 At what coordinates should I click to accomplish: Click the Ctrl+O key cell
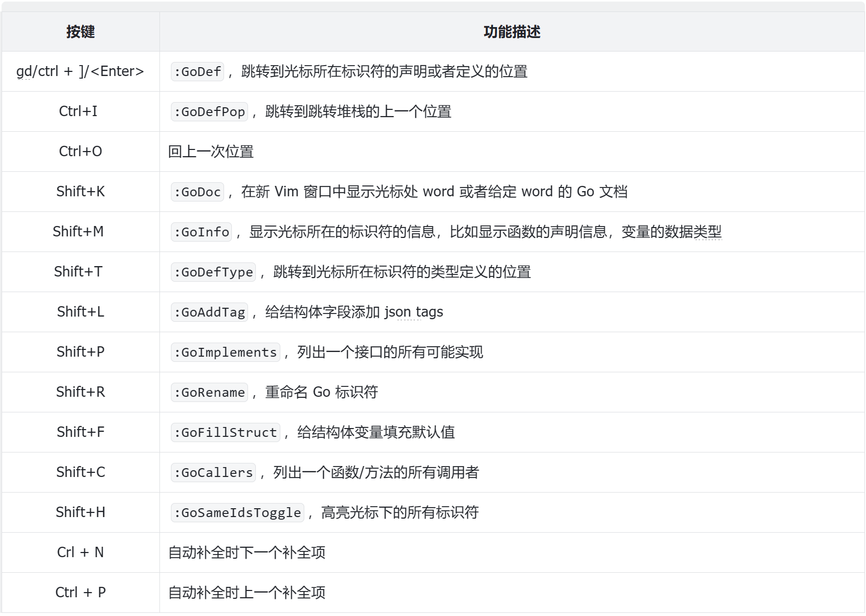tap(81, 152)
